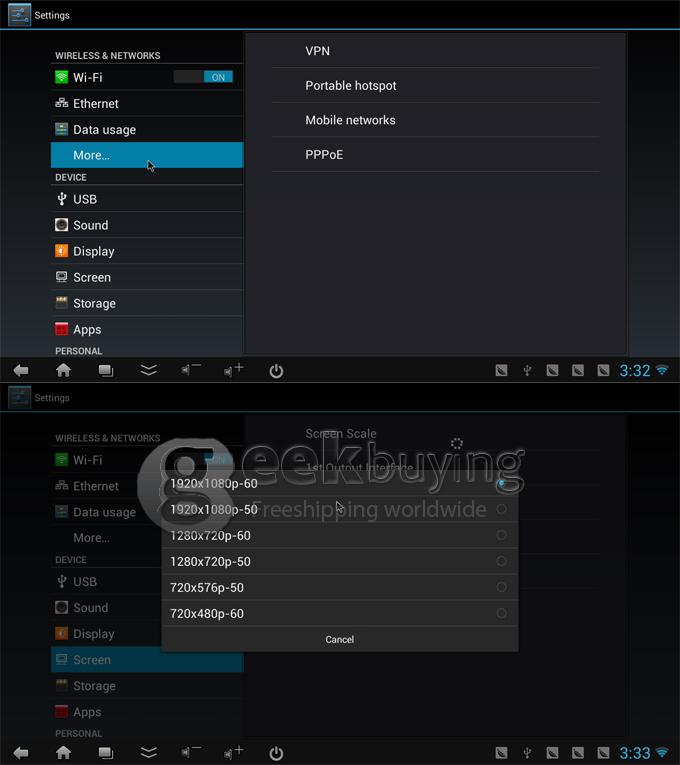Hide the bar with the chevron icon near 3:32
This screenshot has width=680, height=765.
coord(148,370)
